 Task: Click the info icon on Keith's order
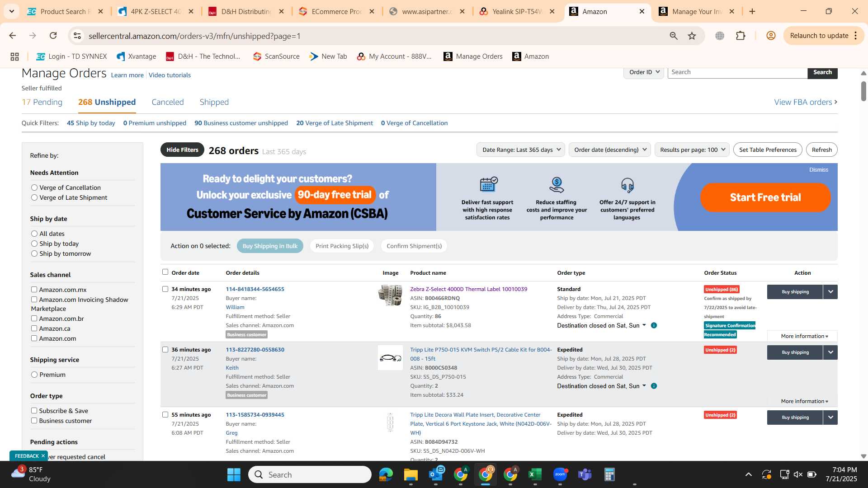654,386
